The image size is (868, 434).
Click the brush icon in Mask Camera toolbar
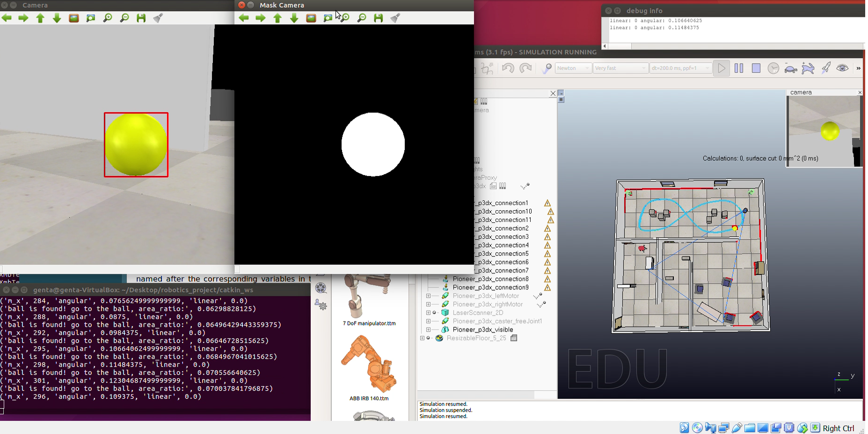(x=395, y=18)
